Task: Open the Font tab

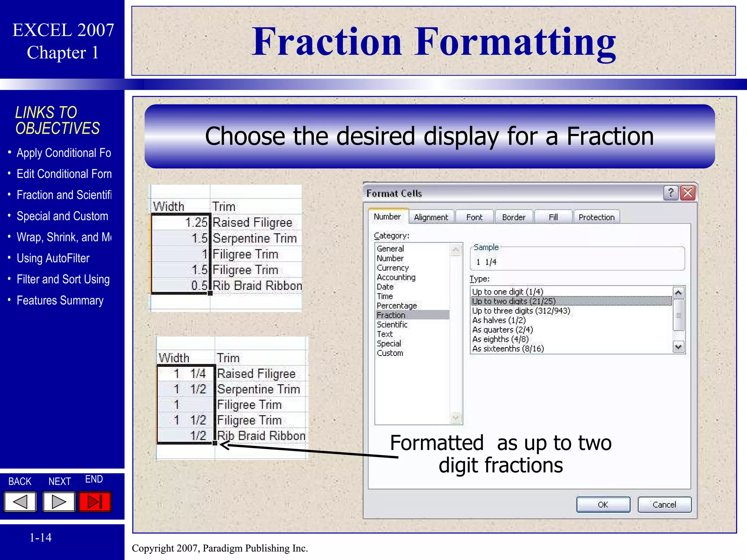Action: click(474, 217)
